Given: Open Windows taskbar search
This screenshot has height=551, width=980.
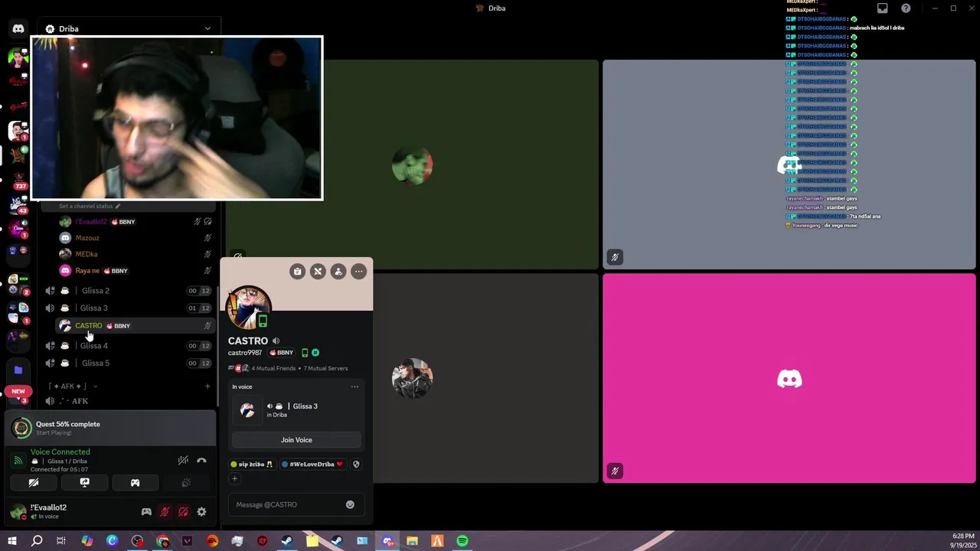Looking at the screenshot, I should pos(37,541).
